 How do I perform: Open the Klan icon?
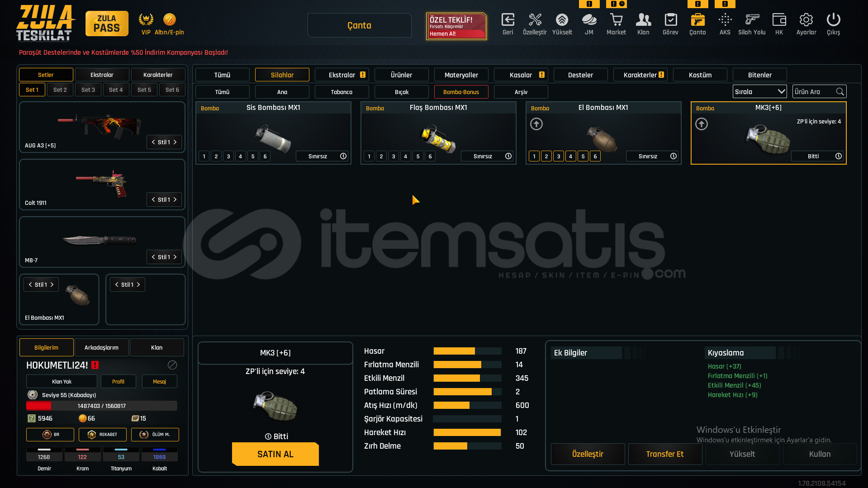pos(643,20)
